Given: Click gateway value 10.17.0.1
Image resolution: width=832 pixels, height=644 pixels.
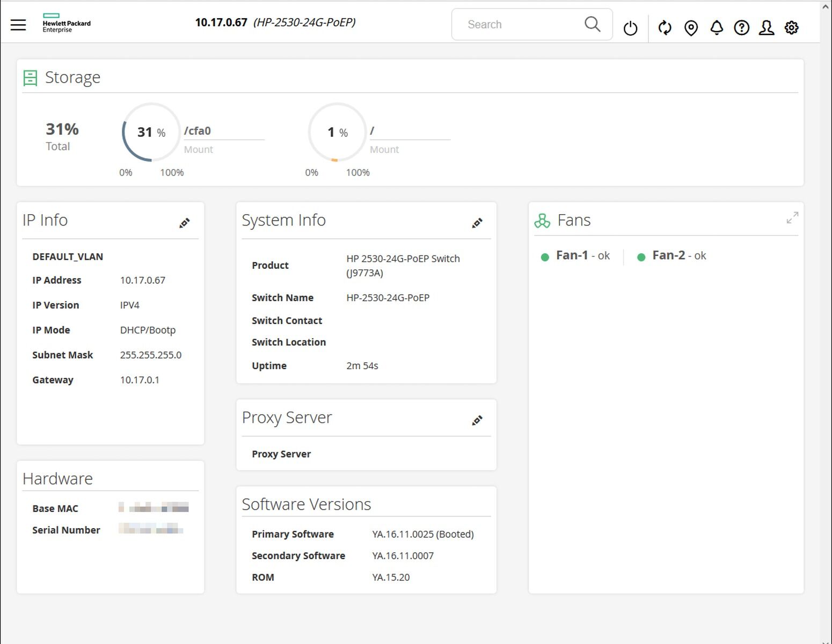Looking at the screenshot, I should (140, 380).
